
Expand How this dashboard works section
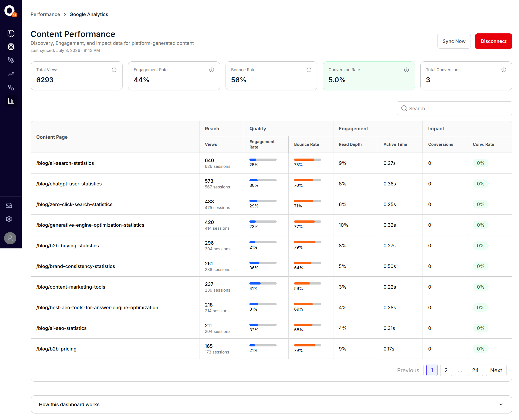pos(271,404)
